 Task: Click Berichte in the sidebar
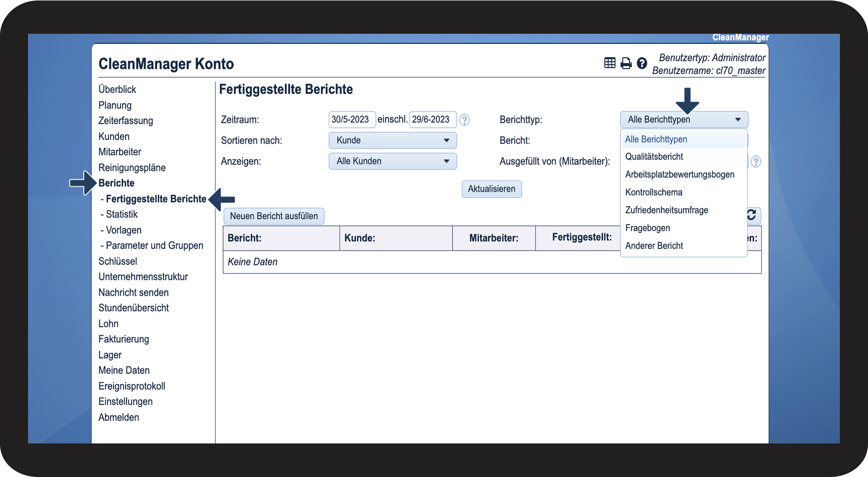click(x=116, y=183)
